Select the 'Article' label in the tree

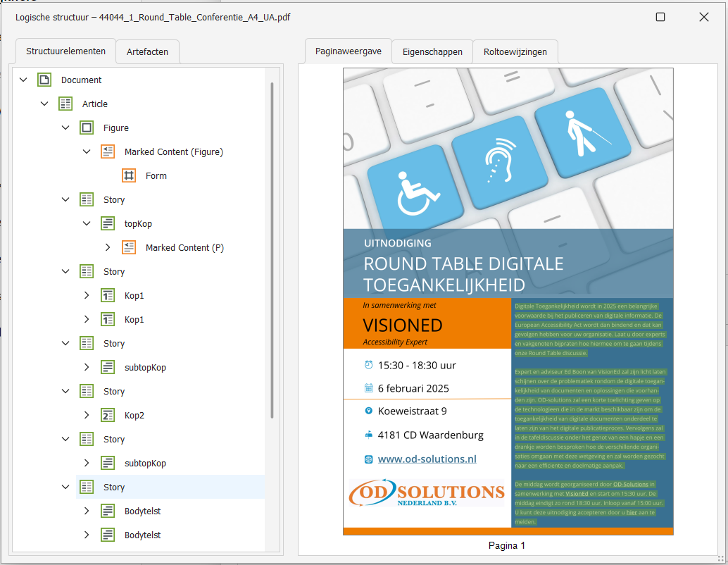95,104
